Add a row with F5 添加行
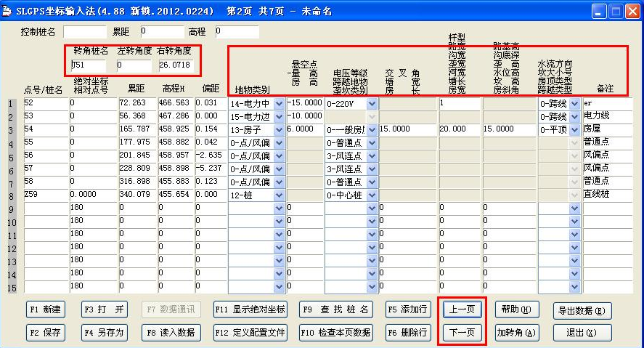The image size is (644, 348). click(x=408, y=309)
